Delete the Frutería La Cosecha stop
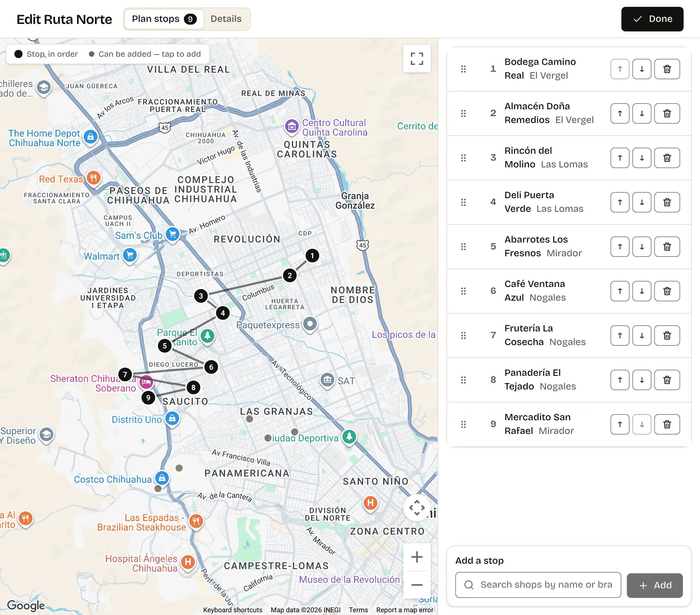700x615 pixels. click(667, 336)
